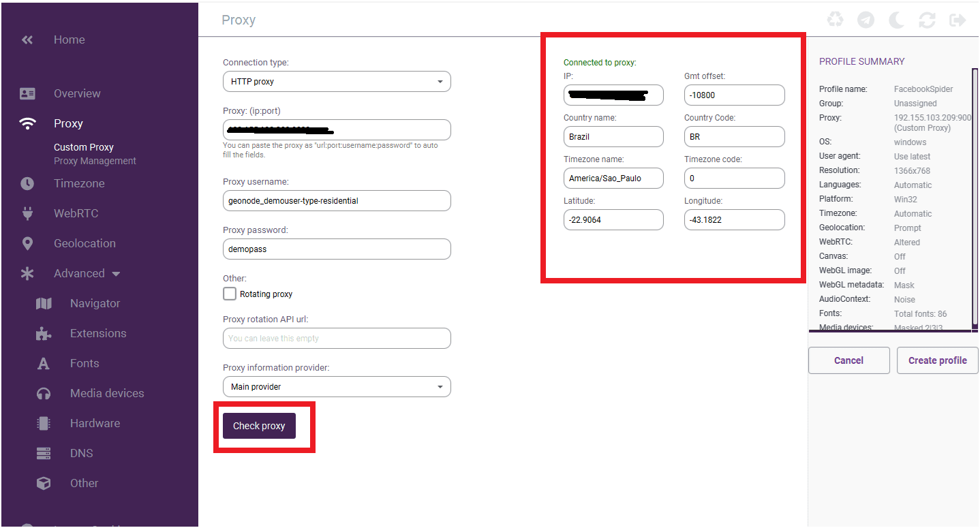This screenshot has height=528, width=980.
Task: Click the refresh arrows icon
Action: tap(927, 20)
